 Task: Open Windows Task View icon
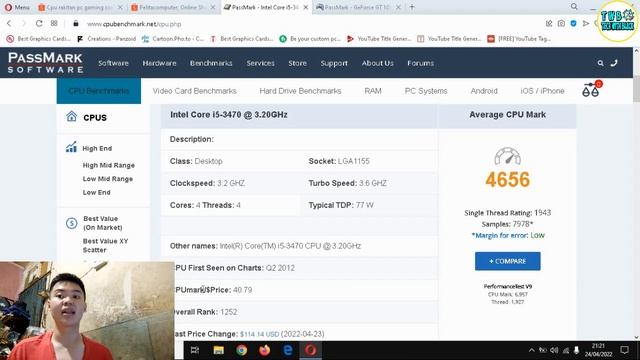click(x=195, y=350)
